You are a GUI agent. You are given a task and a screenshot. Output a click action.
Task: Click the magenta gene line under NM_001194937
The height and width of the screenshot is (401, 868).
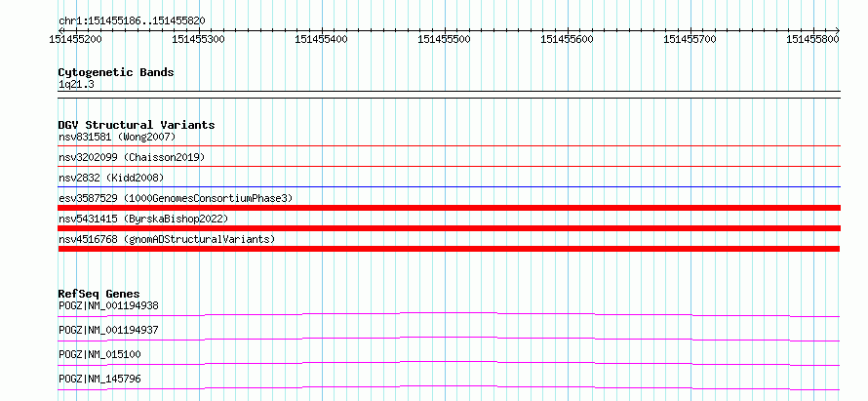tap(449, 338)
